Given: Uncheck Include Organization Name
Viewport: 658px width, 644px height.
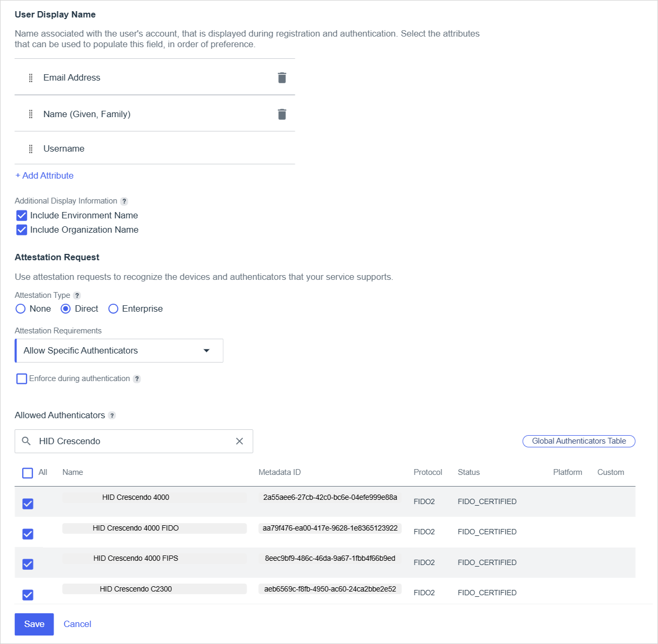Looking at the screenshot, I should point(22,230).
